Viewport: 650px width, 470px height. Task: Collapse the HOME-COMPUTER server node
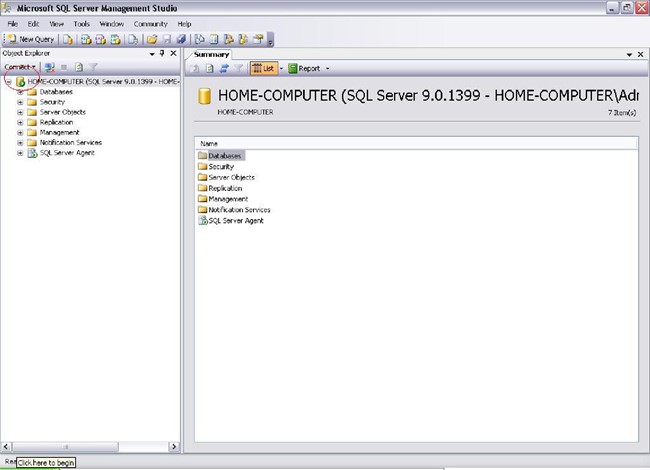tap(9, 82)
